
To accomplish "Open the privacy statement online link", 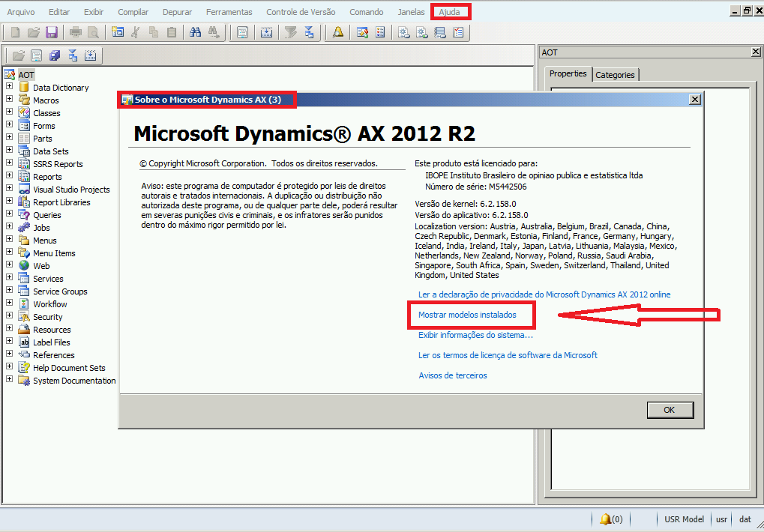I will coord(544,294).
